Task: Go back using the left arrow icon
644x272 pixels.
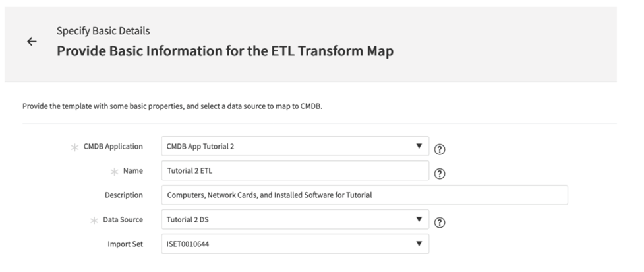Action: pyautogui.click(x=32, y=41)
